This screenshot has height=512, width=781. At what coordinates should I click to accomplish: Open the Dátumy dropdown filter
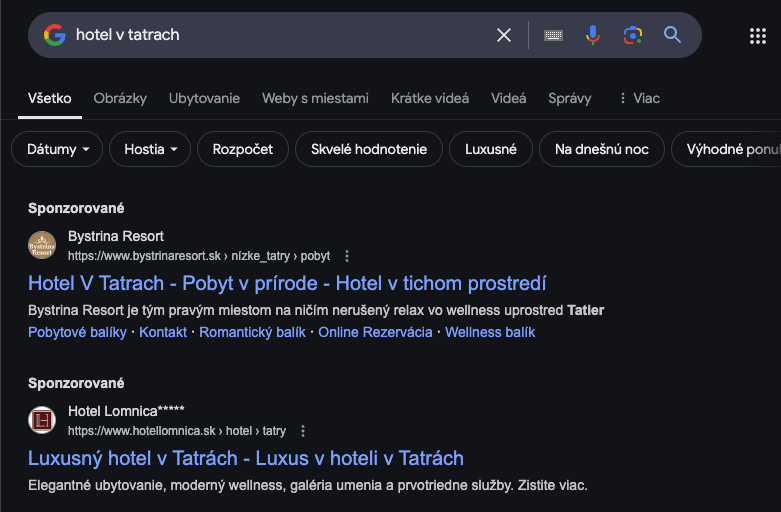pyautogui.click(x=57, y=149)
